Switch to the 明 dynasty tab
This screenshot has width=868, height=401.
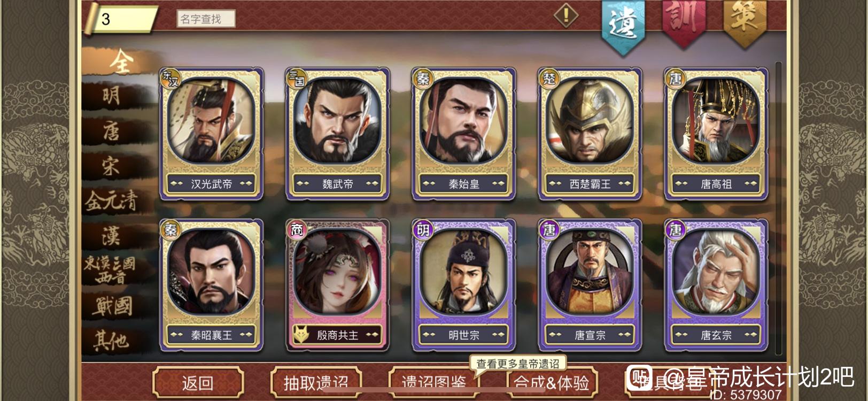(x=111, y=96)
